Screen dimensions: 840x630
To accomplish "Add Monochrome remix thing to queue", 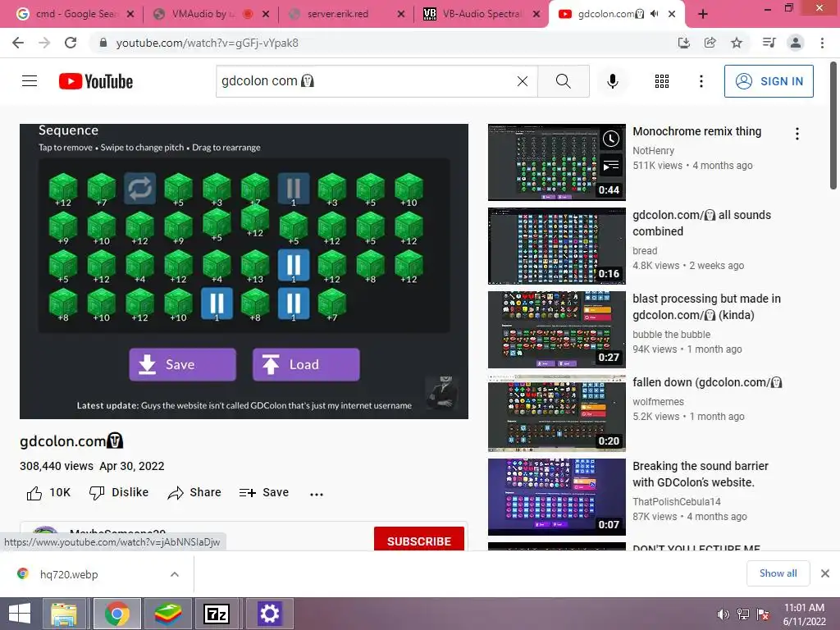I will (610, 166).
